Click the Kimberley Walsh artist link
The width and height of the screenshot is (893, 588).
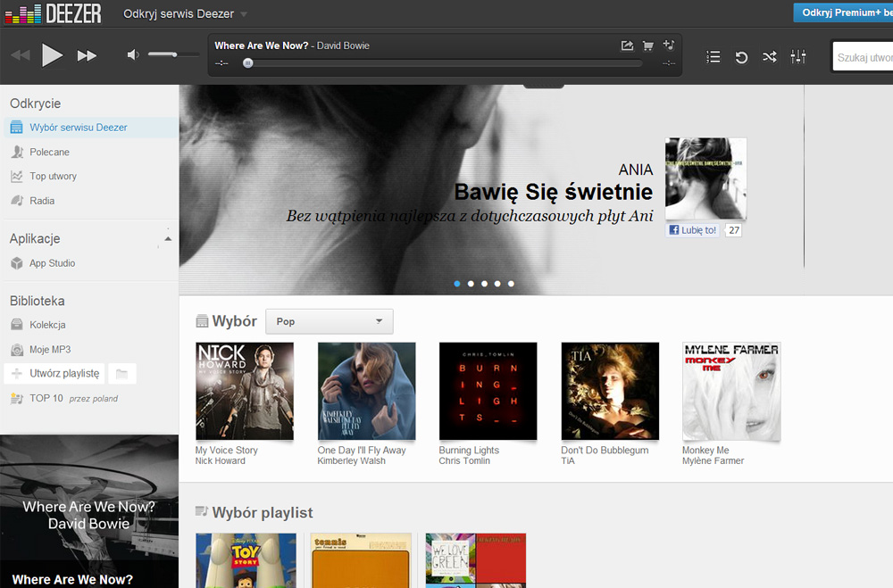pos(351,461)
